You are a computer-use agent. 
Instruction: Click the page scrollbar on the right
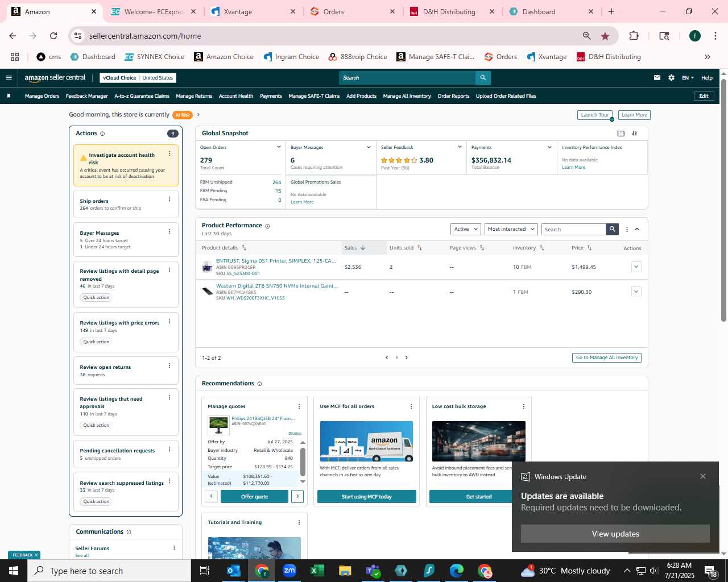723,199
